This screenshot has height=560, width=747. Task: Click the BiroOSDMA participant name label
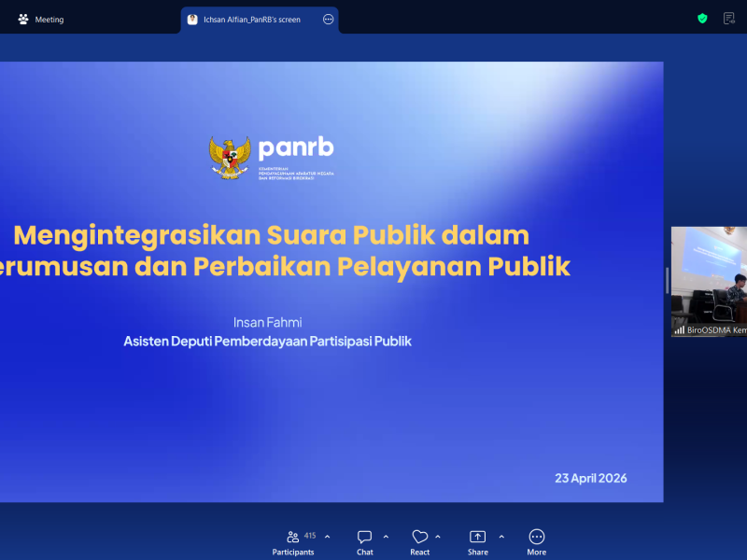[716, 330]
